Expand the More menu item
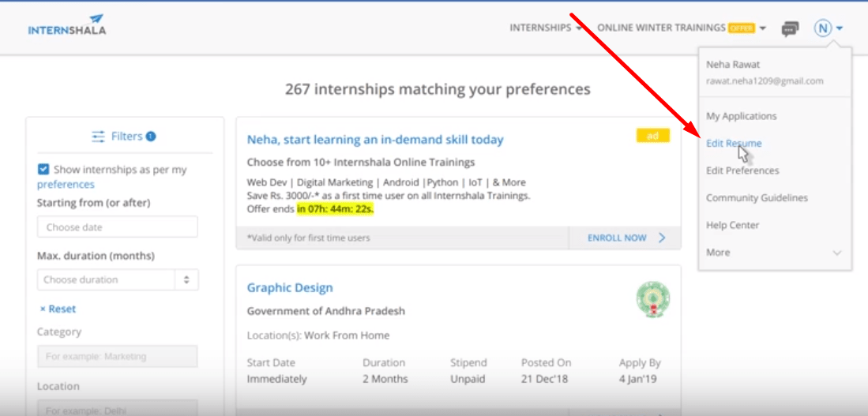 coord(773,253)
